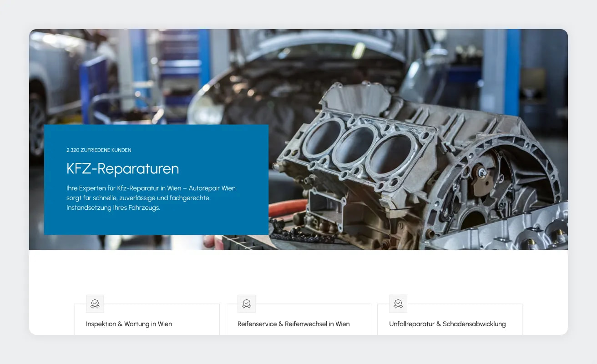Select the Inspektion & Wartung service card
This screenshot has width=597, height=364.
pos(147,318)
